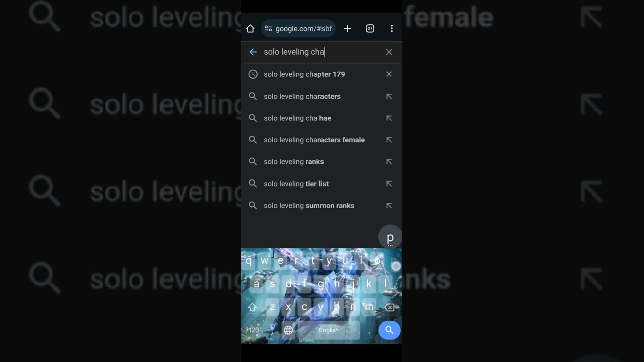Tap the 'b' key
Screen dimensions: 644x362
click(x=337, y=307)
